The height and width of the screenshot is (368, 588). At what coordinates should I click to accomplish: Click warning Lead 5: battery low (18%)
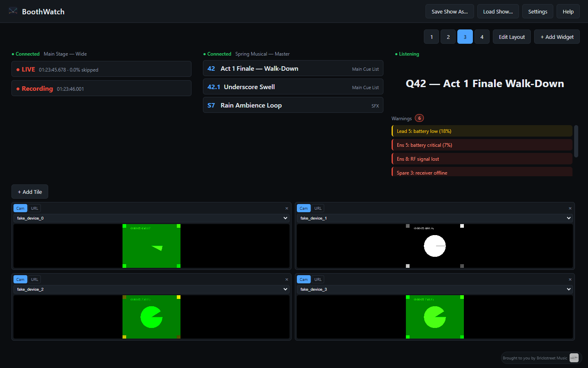click(482, 131)
